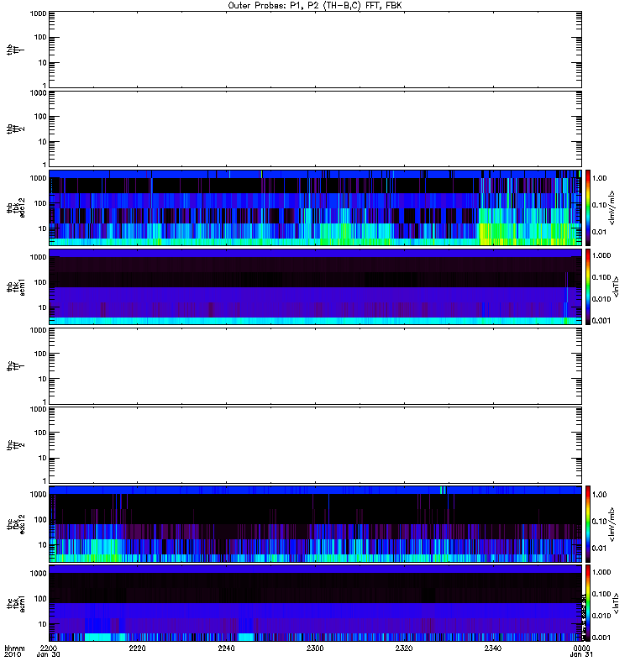Click the "2220" time axis label
The height and width of the screenshot is (672, 630).
coord(137,648)
